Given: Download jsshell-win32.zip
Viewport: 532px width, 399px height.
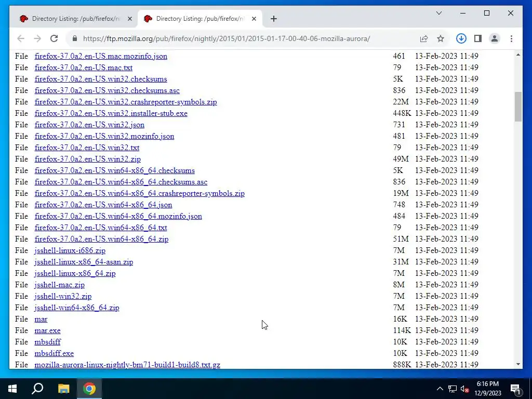Looking at the screenshot, I should pos(63,296).
